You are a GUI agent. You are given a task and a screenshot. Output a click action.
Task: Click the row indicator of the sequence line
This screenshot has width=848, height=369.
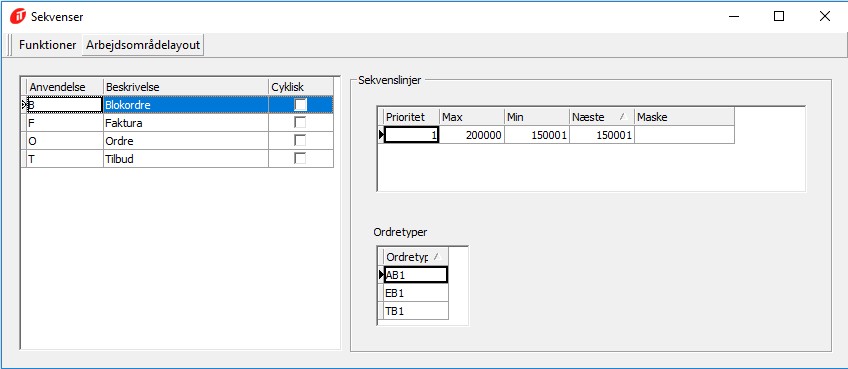coord(380,135)
